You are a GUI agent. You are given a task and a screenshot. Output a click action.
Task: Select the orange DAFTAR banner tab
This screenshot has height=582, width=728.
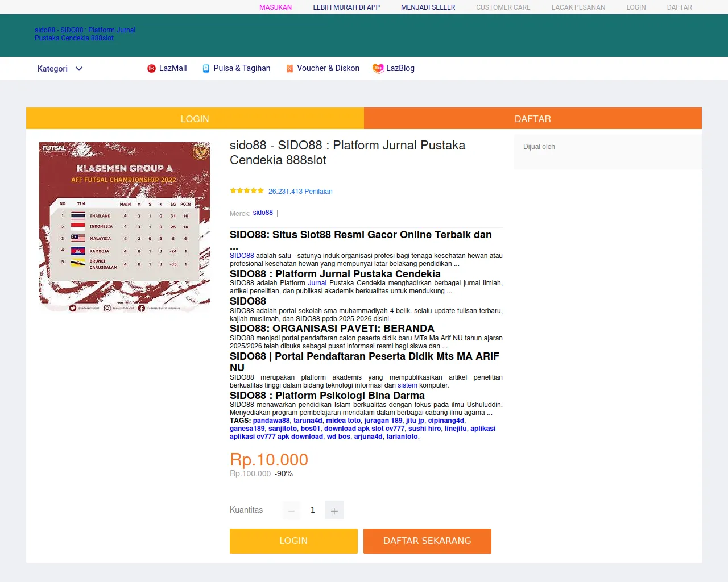533,118
